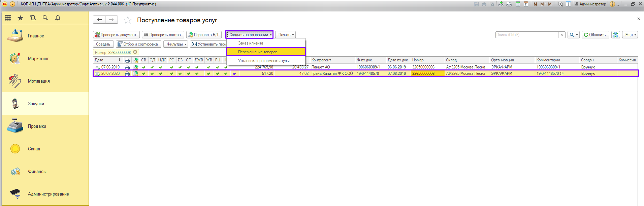The image size is (644, 206).
Task: Choose Установка цен номенклатуры menu item
Action: click(x=263, y=61)
